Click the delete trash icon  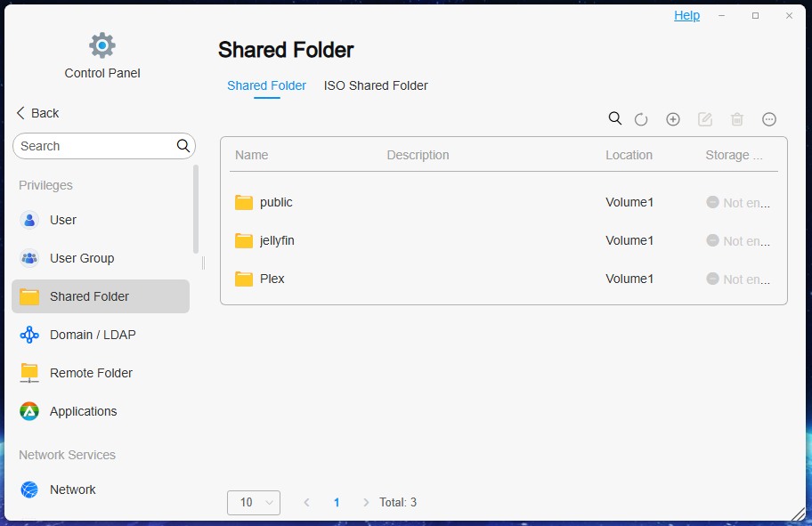tap(737, 119)
